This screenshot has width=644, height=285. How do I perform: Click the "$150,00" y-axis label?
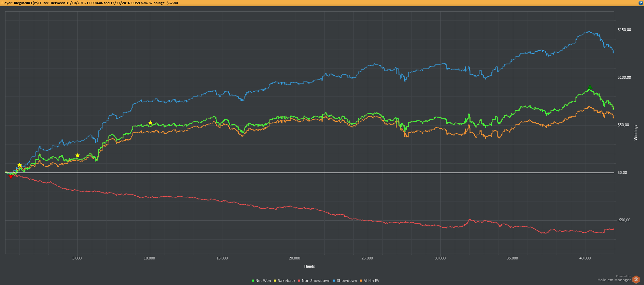[x=624, y=30]
